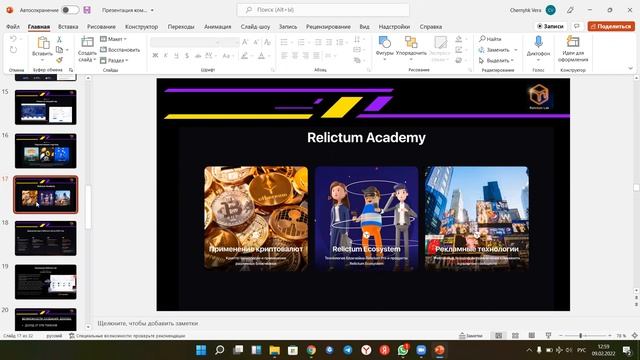Click the bulleted list icon
The width and height of the screenshot is (640, 360).
click(284, 42)
